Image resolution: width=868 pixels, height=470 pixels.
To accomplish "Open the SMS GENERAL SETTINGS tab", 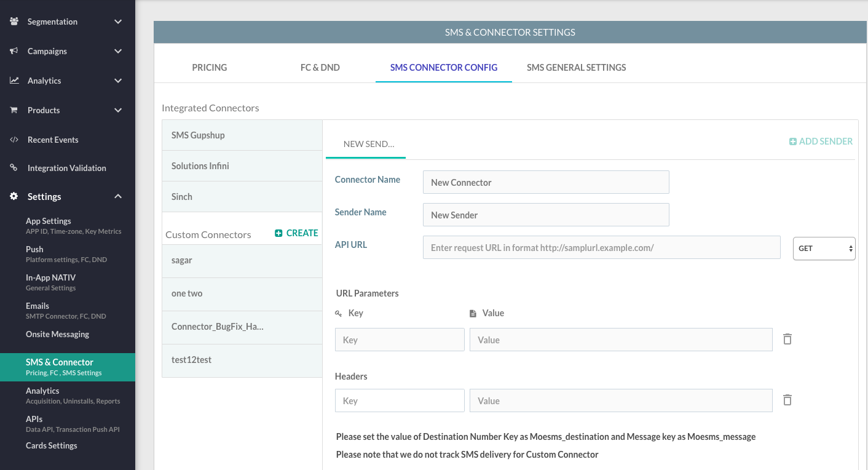I will pos(576,68).
